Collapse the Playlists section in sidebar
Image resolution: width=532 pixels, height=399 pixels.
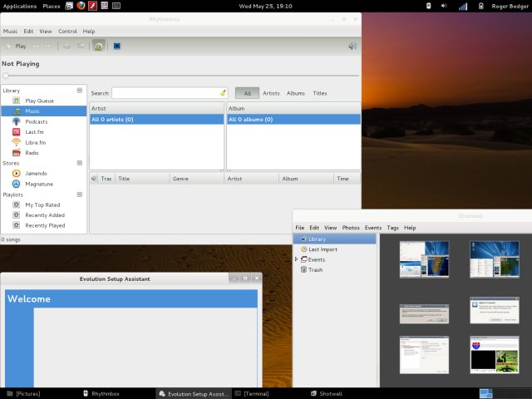pyautogui.click(x=80, y=194)
